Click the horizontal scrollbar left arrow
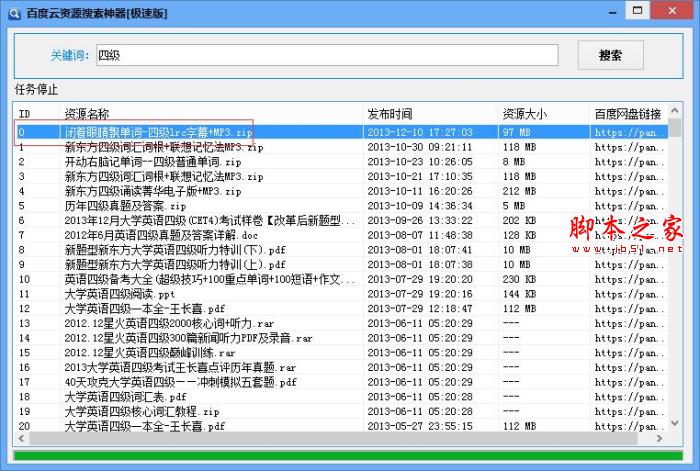 [21, 438]
